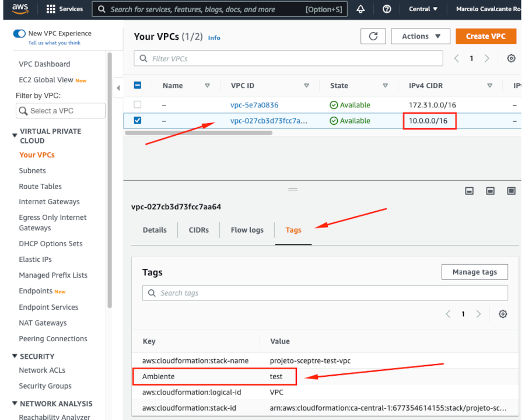Toggle the New VPC Experience switch

point(19,34)
